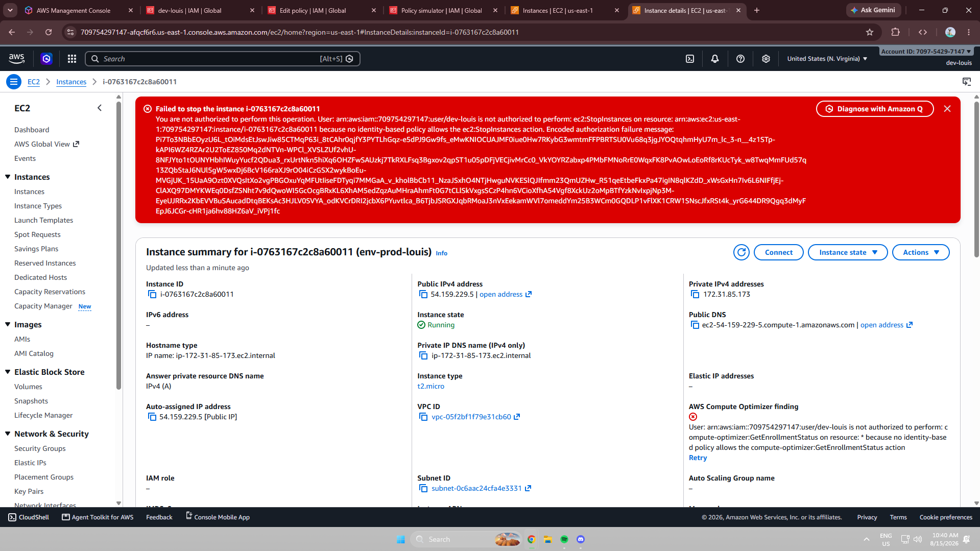
Task: Open the AWS services grid menu
Action: [x=72, y=59]
